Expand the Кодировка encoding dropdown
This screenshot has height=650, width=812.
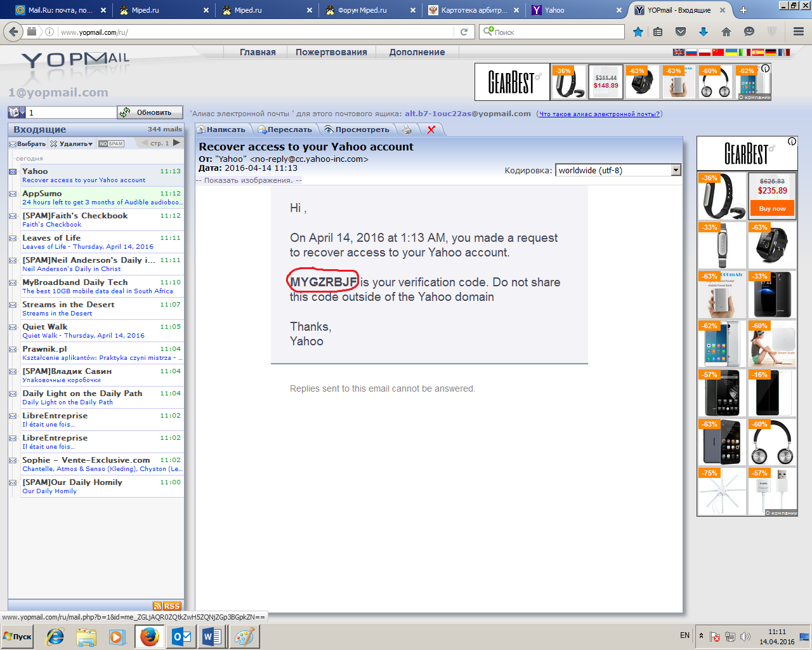coord(676,170)
